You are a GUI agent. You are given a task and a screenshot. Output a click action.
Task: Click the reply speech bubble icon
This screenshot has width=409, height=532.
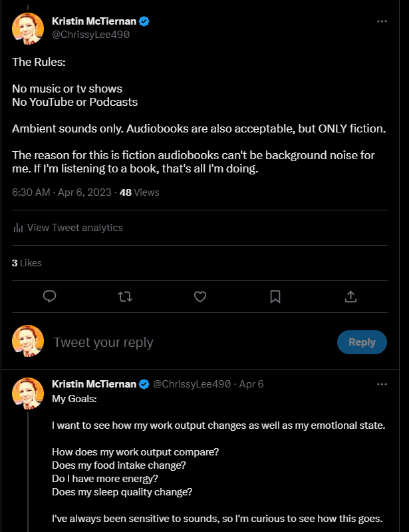49,296
